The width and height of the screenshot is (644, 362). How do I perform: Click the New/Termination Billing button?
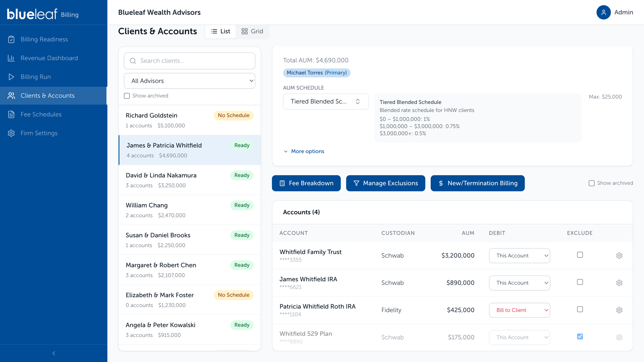click(478, 183)
